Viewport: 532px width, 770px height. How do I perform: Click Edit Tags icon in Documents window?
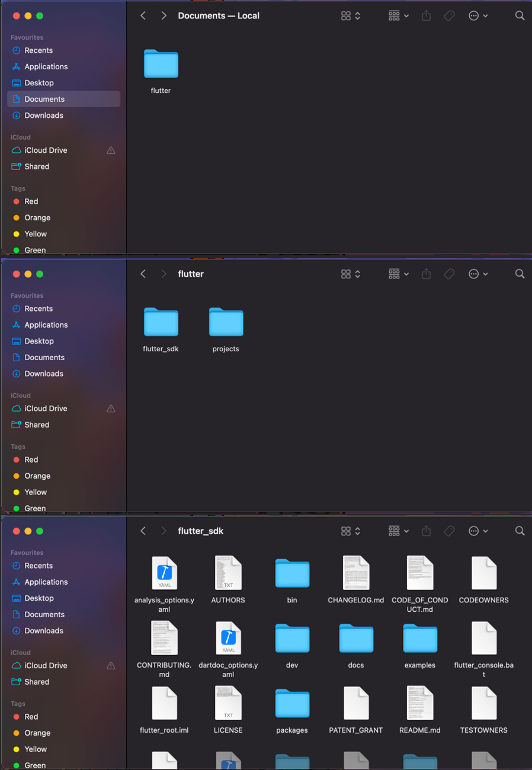449,16
